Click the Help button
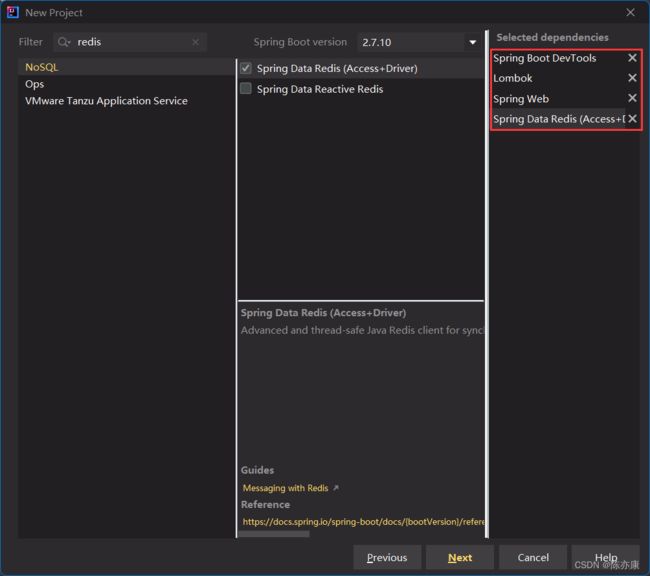The image size is (650, 576). [x=606, y=557]
